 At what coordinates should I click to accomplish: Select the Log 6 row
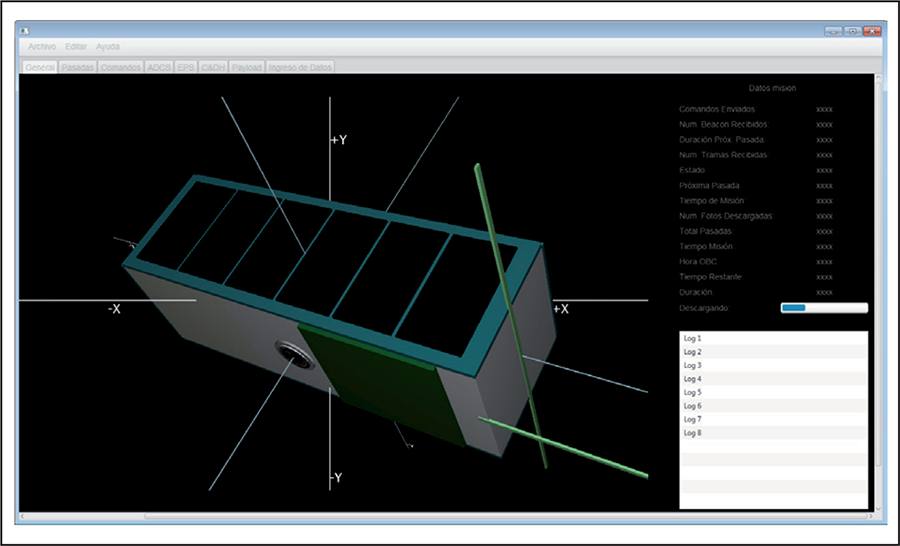[x=773, y=406]
